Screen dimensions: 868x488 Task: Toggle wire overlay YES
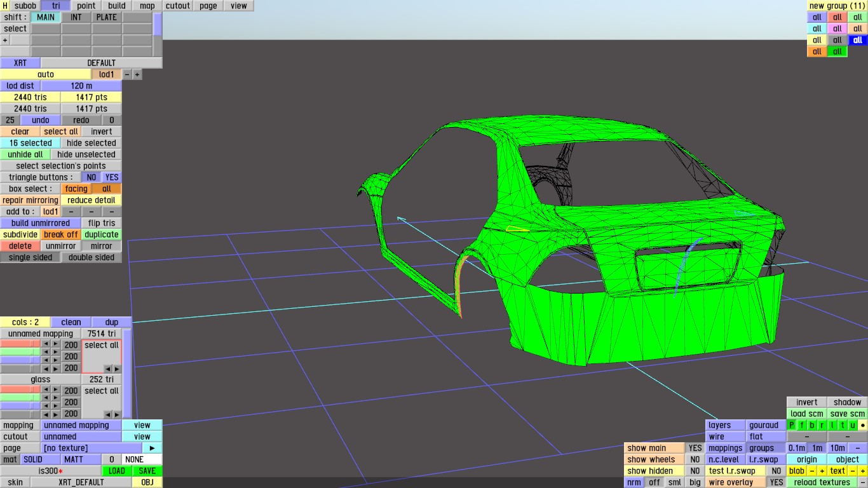tap(776, 482)
